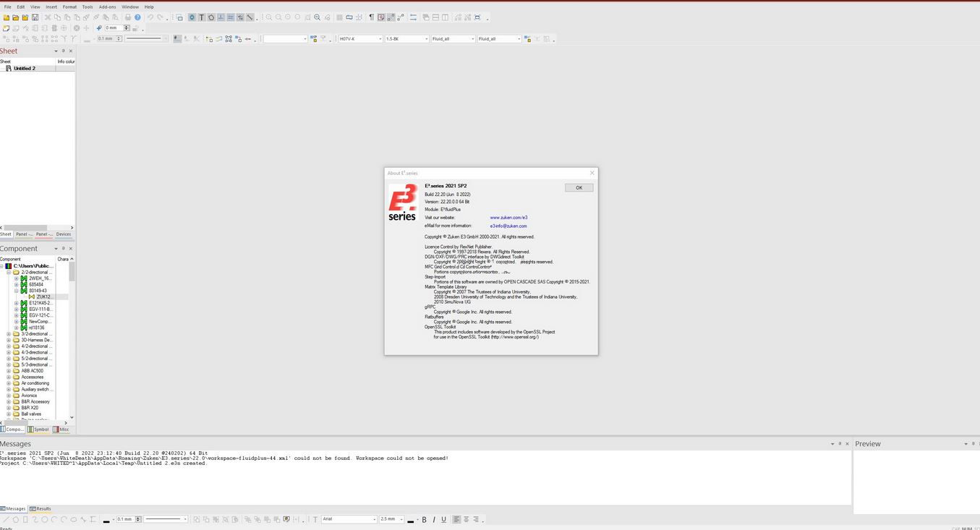This screenshot has height=530, width=980.
Task: Switch to the Results tab
Action: click(x=42, y=508)
